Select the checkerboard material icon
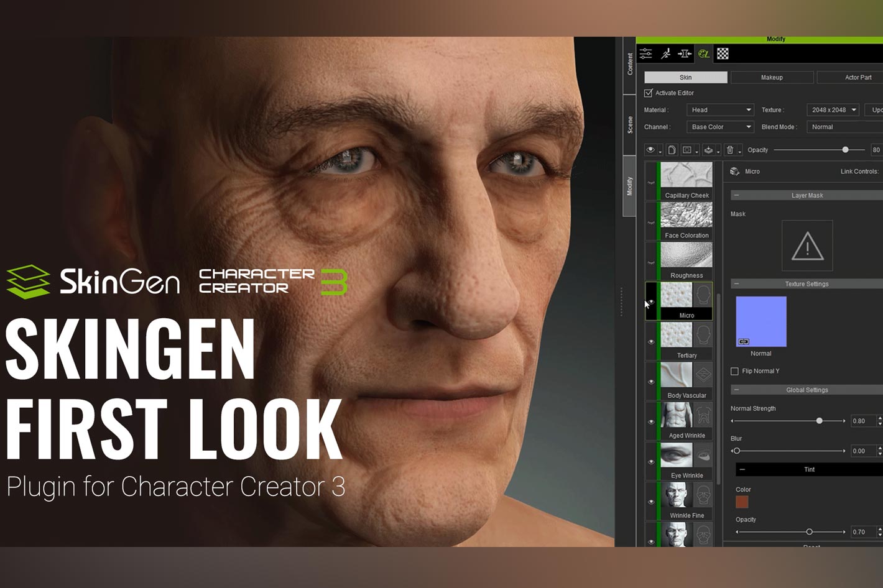This screenshot has height=588, width=883. 723,54
